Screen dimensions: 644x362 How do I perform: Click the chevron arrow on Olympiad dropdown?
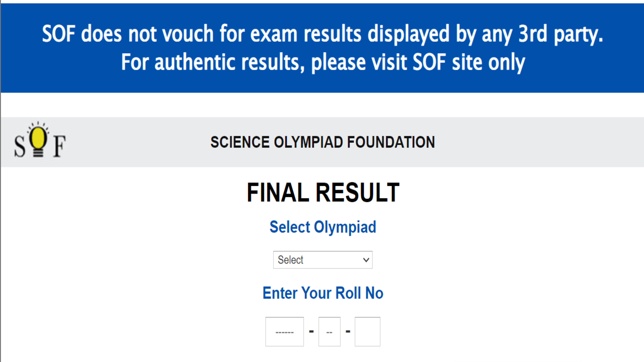pyautogui.click(x=366, y=260)
